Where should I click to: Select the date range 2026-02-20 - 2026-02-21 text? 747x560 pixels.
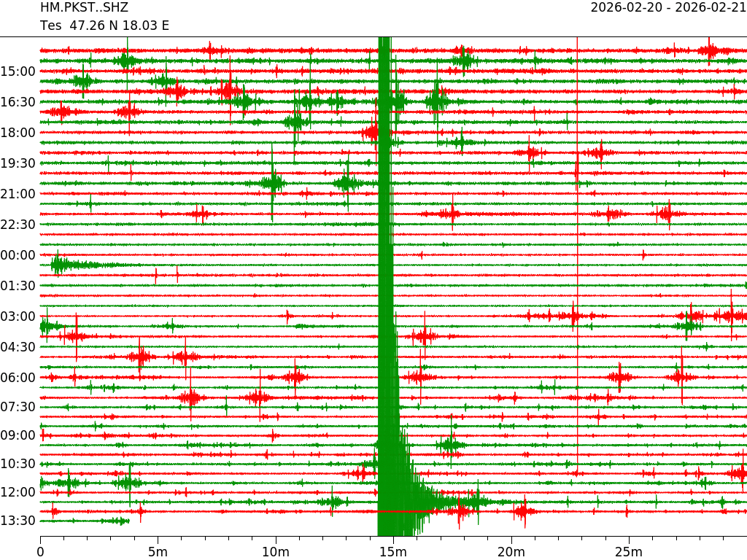pyautogui.click(x=668, y=8)
